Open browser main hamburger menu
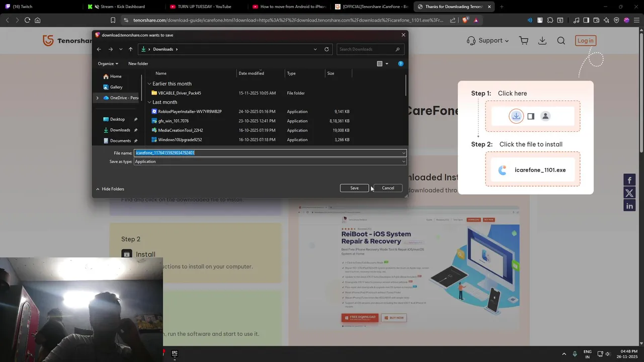 [x=636, y=20]
